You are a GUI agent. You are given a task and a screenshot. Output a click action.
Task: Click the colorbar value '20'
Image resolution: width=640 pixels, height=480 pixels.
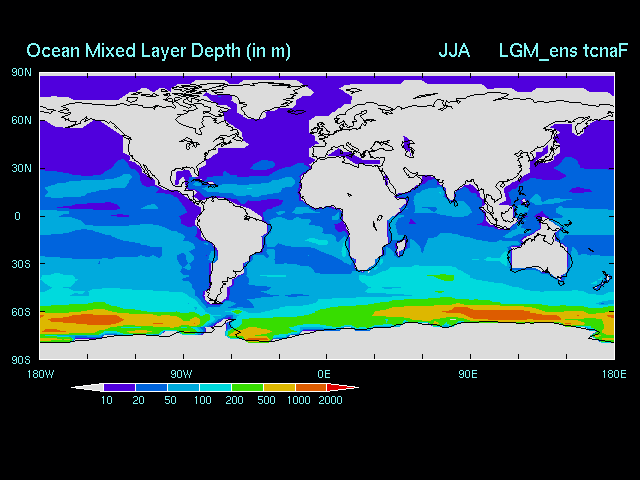click(x=138, y=400)
